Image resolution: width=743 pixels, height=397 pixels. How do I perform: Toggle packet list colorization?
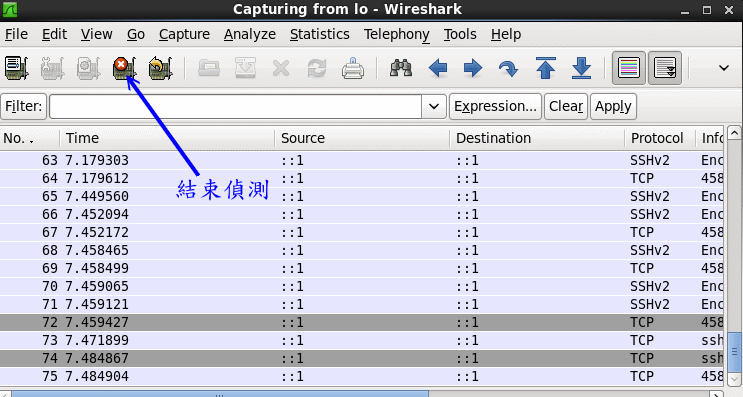tap(629, 68)
